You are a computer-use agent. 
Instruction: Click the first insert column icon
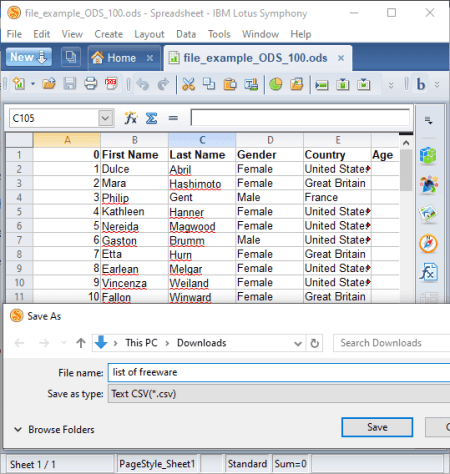coord(343,84)
